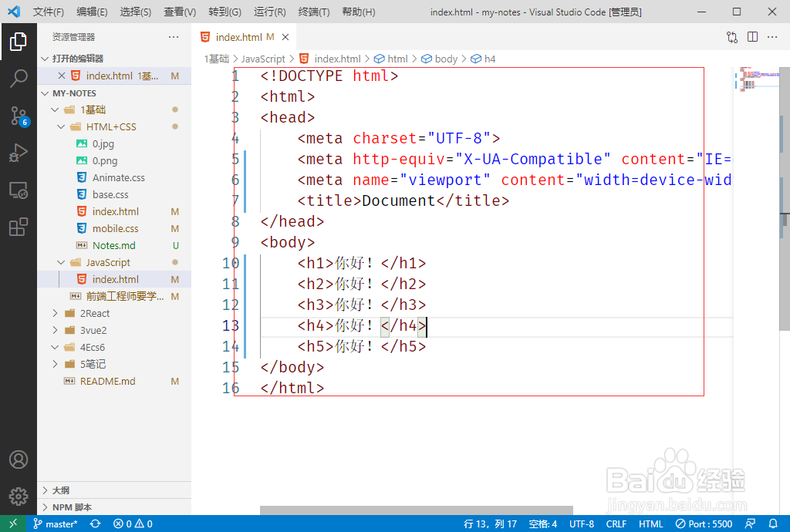Open the 文件(F) menu
This screenshot has width=790, height=532.
point(49,12)
